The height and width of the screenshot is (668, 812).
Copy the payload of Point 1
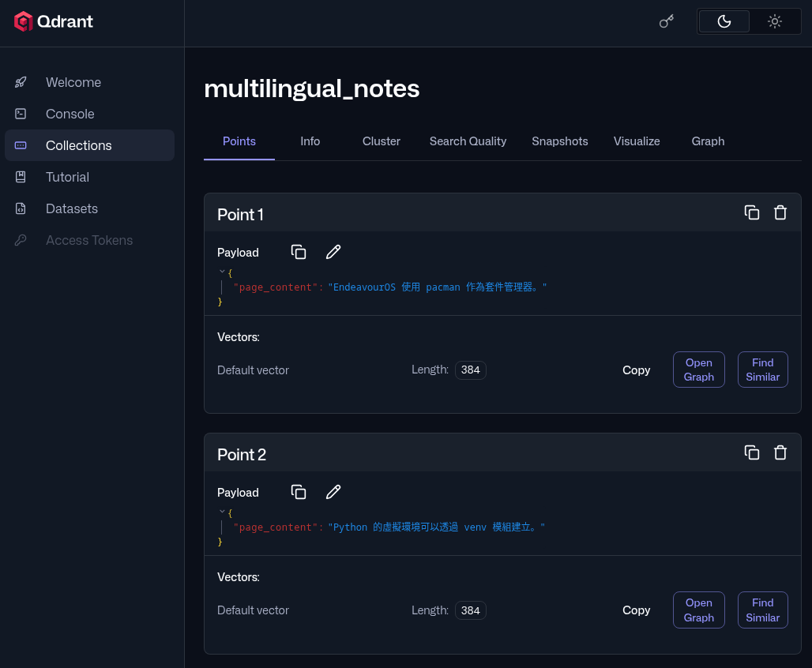299,252
